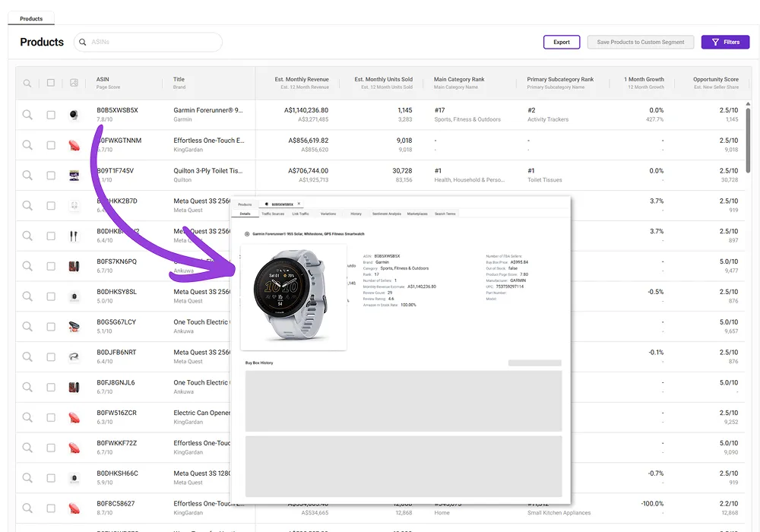Toggle the select-all checkbox in table header
Viewport: 760px width, 532px height.
pyautogui.click(x=51, y=83)
